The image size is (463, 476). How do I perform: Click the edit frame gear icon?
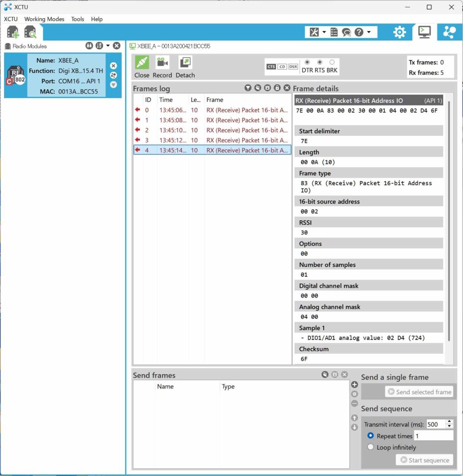coord(354,394)
